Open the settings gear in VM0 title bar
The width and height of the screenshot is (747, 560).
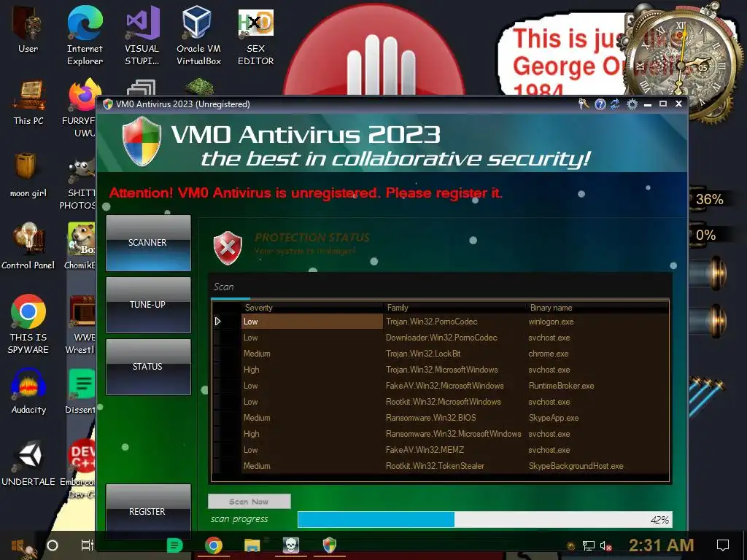click(632, 104)
